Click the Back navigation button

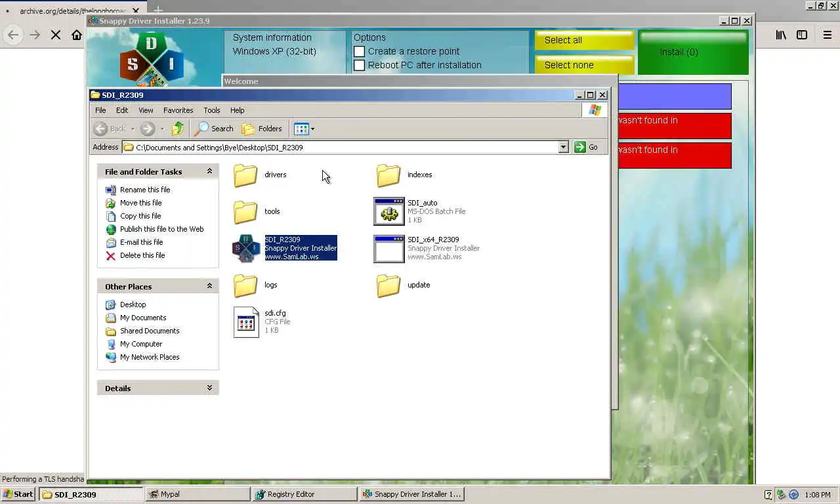pos(110,129)
